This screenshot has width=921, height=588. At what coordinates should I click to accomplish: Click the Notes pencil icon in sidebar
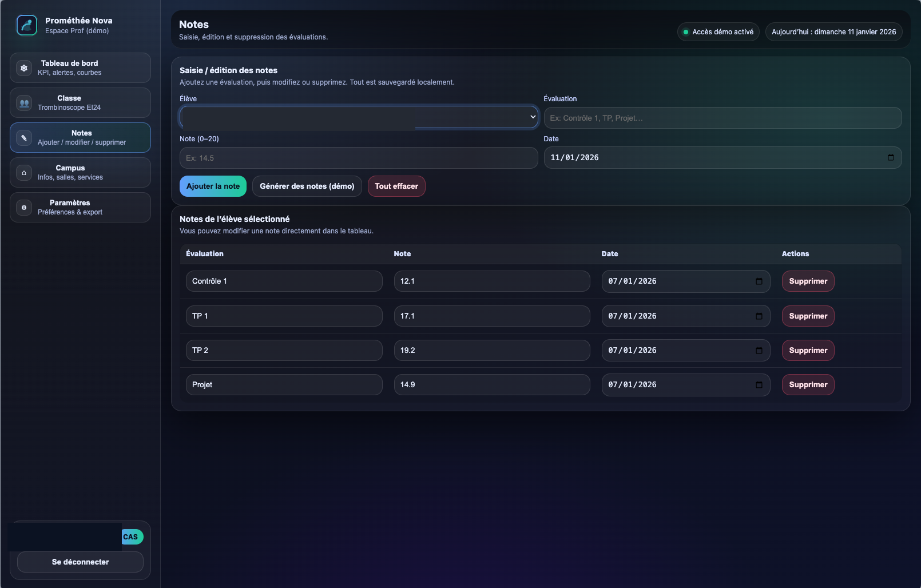point(24,138)
